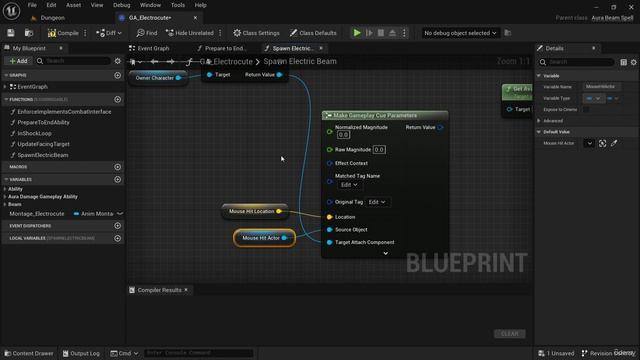The image size is (640, 360).
Task: Open the File menu
Action: point(32,5)
